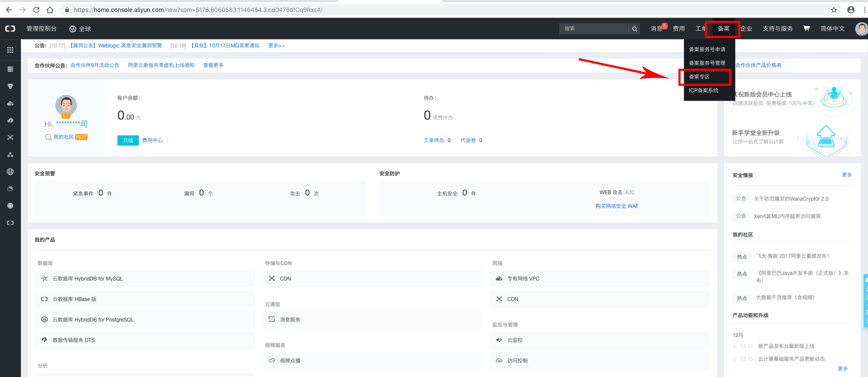Open the 支持与服务 menu
The height and width of the screenshot is (377, 868).
point(778,29)
